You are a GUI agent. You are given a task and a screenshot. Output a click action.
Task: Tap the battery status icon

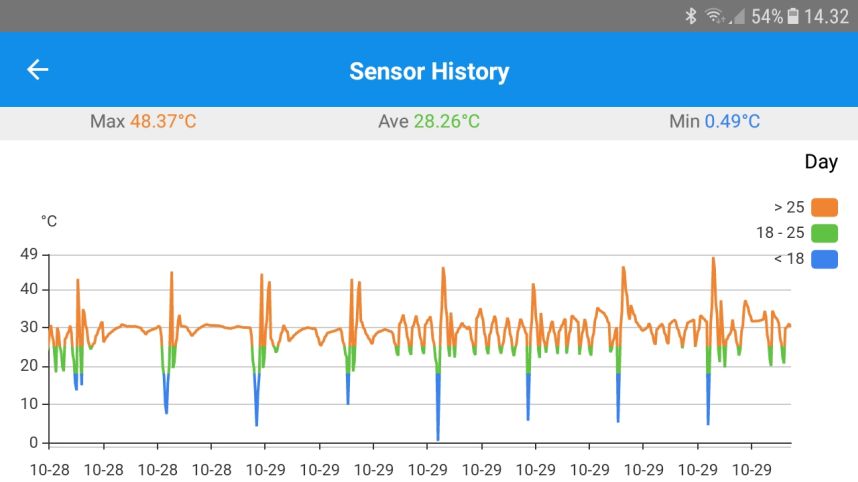point(793,16)
